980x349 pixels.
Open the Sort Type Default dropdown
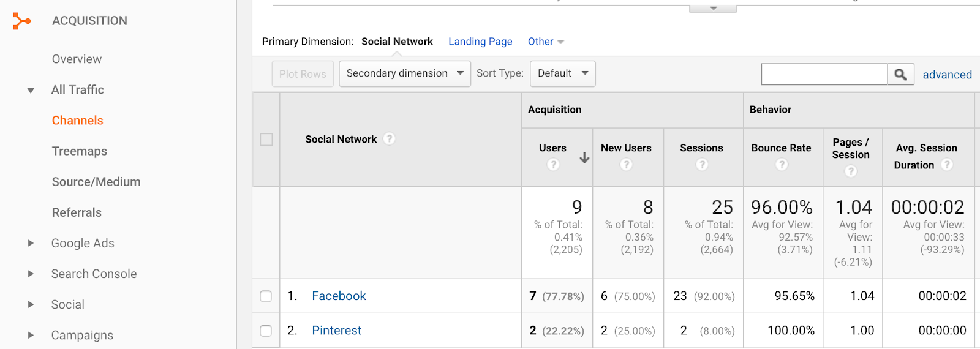click(562, 73)
